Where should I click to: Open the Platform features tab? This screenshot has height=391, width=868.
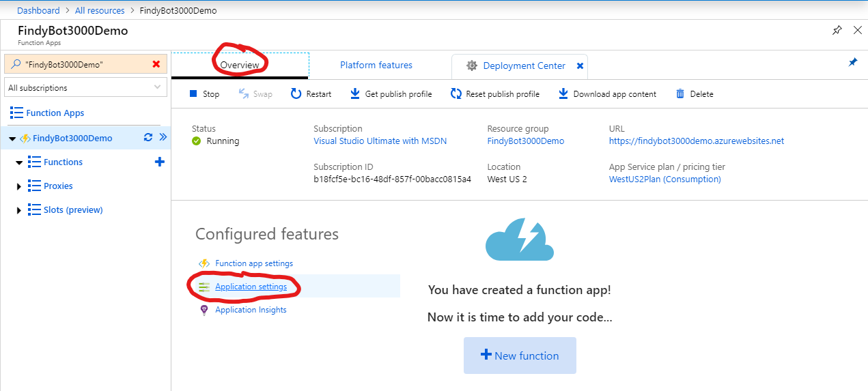point(376,66)
